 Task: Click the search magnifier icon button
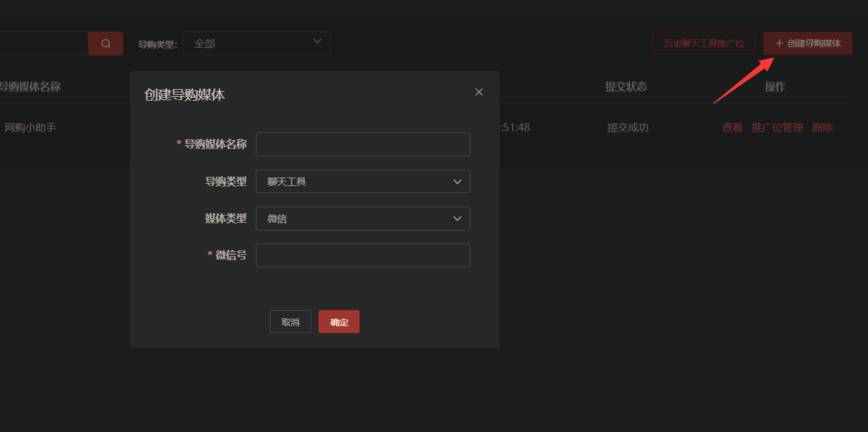tap(106, 43)
